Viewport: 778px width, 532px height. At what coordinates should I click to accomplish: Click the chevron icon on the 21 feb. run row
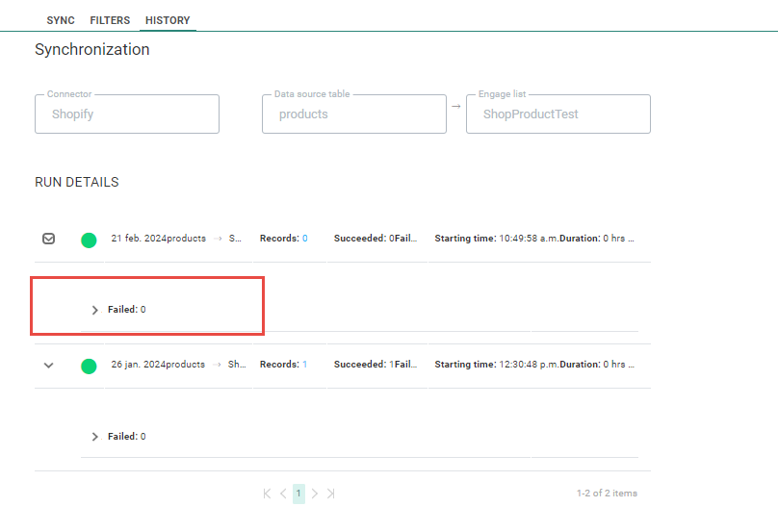point(49,239)
